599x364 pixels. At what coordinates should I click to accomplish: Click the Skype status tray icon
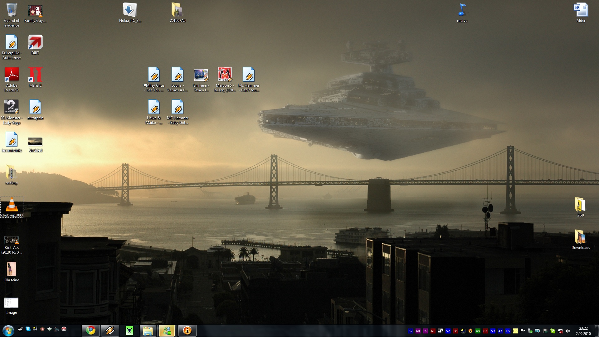tap(553, 331)
